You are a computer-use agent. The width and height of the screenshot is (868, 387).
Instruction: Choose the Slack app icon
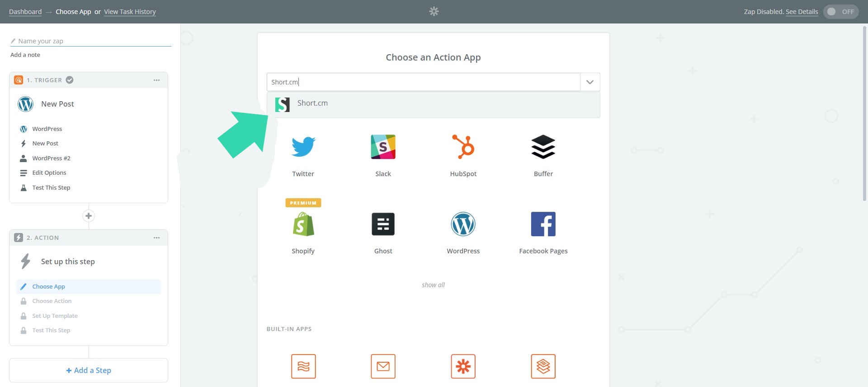coord(383,147)
